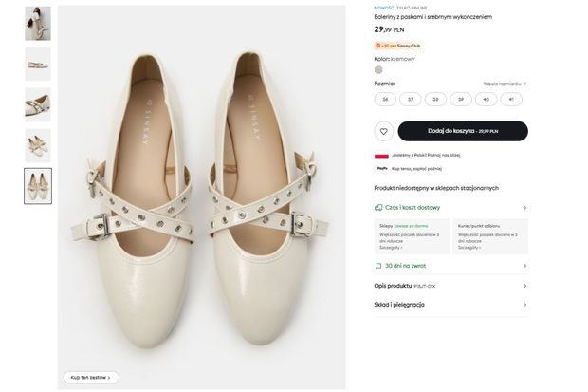Expand Skład i pielęgnacja section
This screenshot has height=392, width=588.
point(450,305)
